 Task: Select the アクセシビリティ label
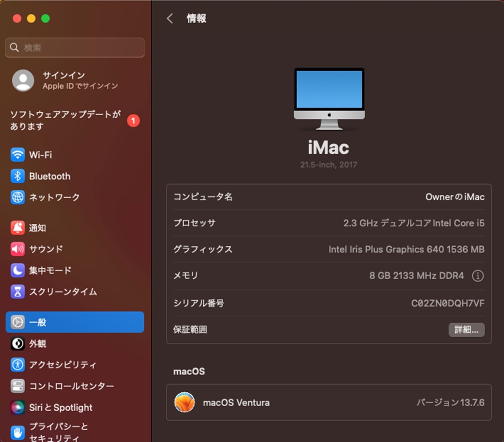63,365
